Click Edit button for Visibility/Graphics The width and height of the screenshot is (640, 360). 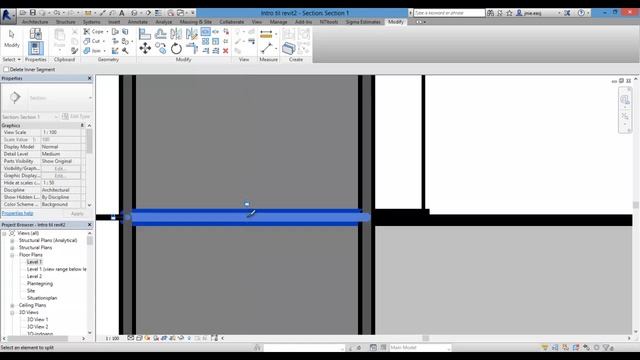[x=60, y=168]
